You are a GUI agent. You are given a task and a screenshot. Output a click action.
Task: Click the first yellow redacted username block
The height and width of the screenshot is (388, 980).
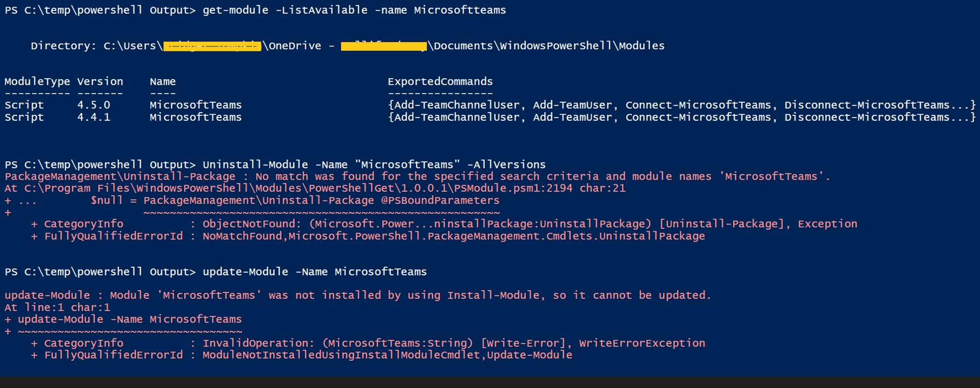[x=212, y=46]
